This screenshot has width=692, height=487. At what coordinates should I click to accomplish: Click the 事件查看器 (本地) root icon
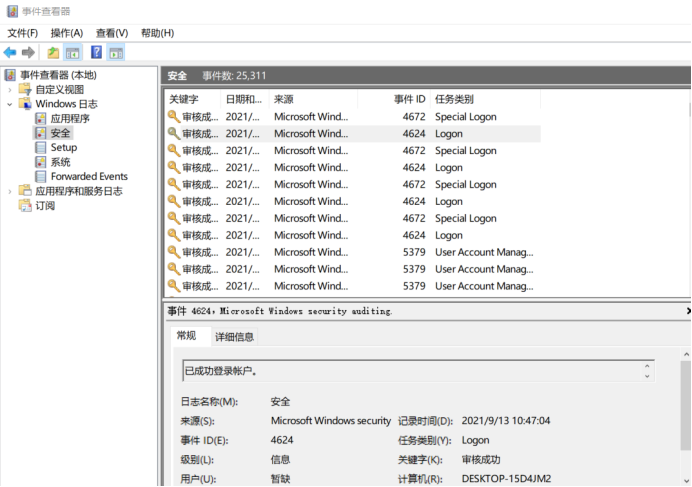tap(11, 75)
